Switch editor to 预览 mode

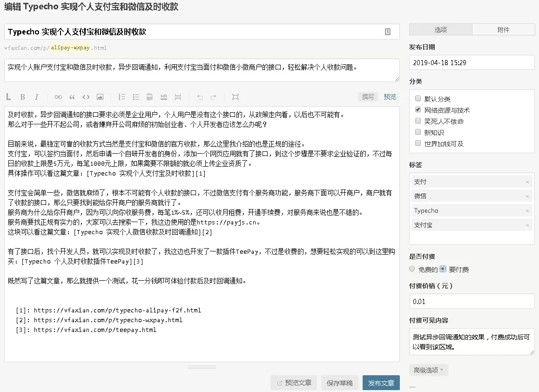point(390,97)
